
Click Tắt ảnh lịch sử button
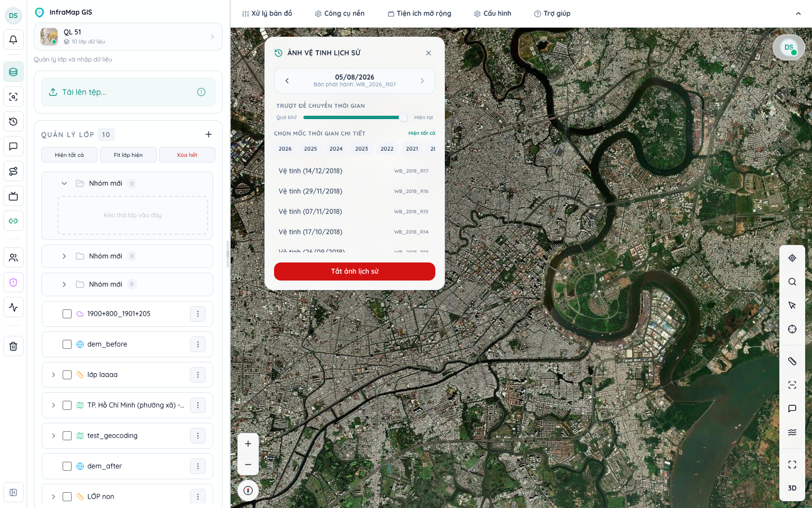(355, 271)
